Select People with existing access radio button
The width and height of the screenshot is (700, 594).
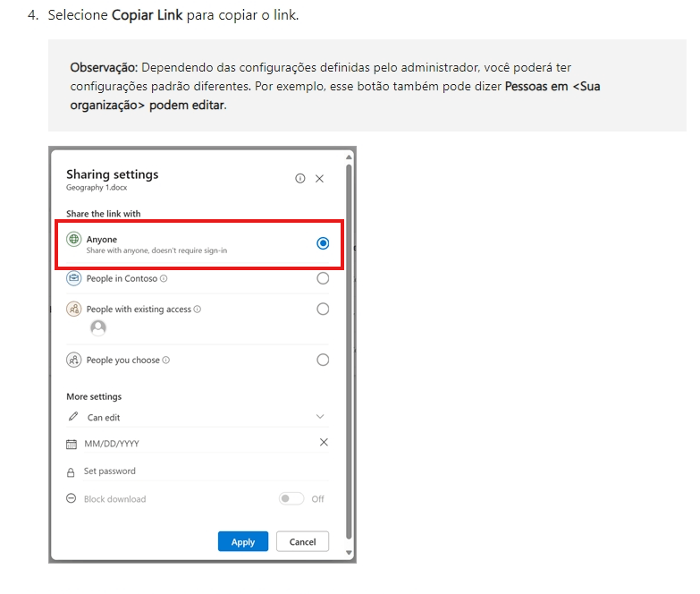[x=323, y=309]
